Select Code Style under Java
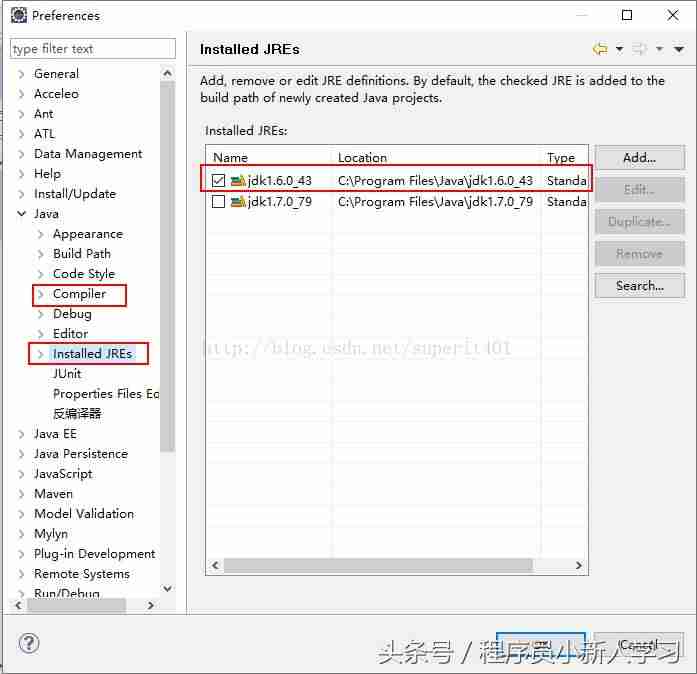The width and height of the screenshot is (697, 674). [x=84, y=274]
